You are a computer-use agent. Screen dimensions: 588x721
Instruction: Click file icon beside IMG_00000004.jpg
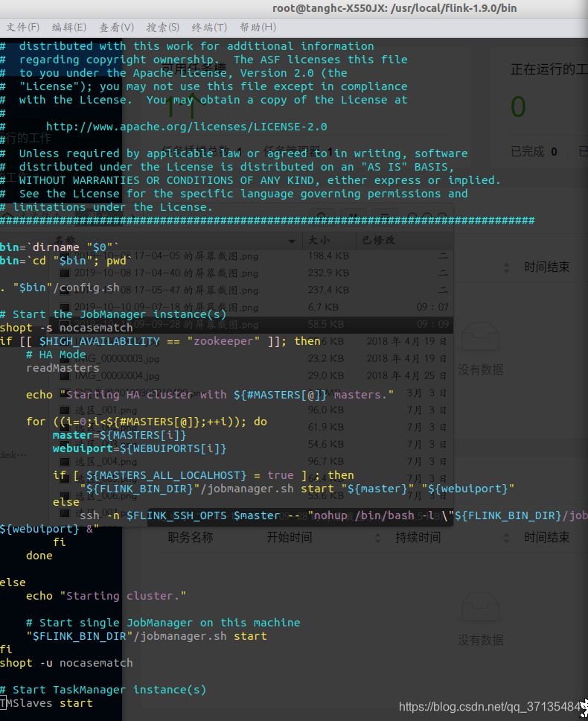(65, 376)
